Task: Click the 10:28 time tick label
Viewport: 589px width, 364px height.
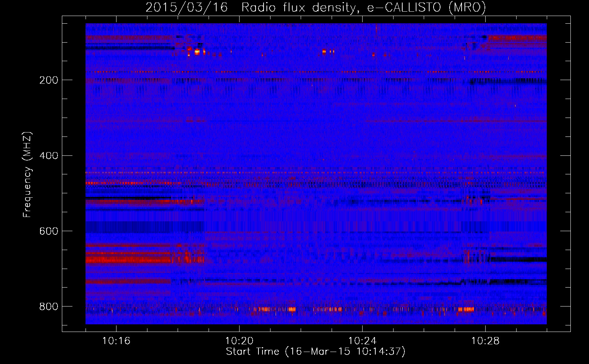Action: point(485,341)
